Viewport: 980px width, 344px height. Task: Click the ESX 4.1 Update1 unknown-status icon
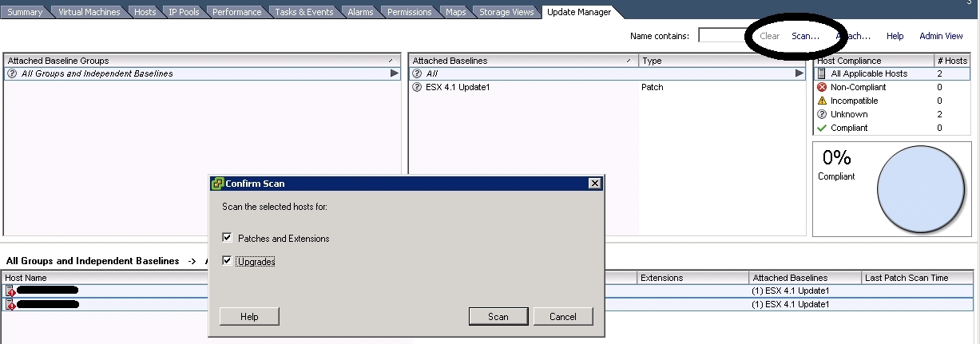pos(417,87)
